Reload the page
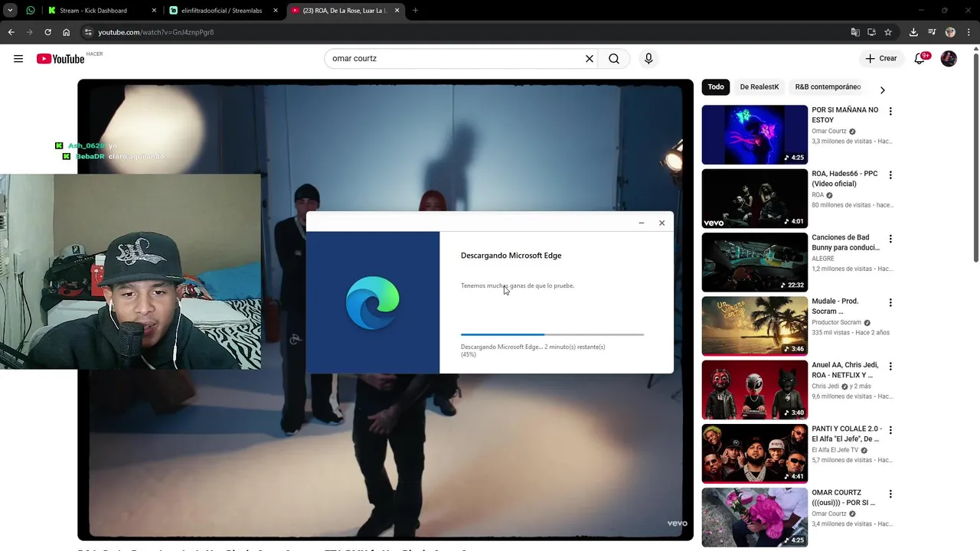 tap(47, 32)
